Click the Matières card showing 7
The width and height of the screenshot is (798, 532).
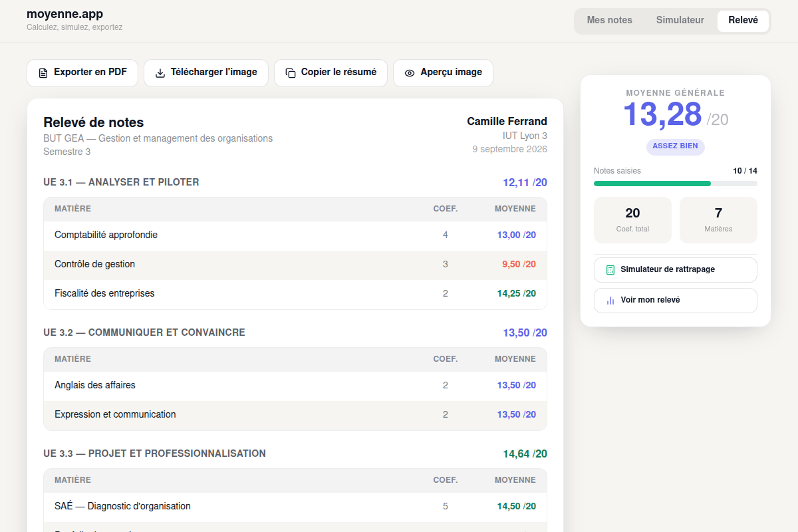(x=718, y=220)
